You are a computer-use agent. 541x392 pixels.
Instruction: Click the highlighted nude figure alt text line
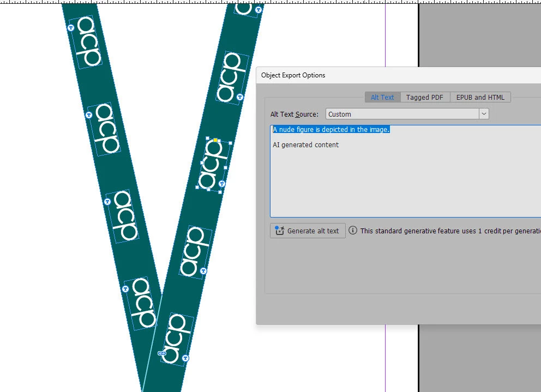tap(331, 129)
